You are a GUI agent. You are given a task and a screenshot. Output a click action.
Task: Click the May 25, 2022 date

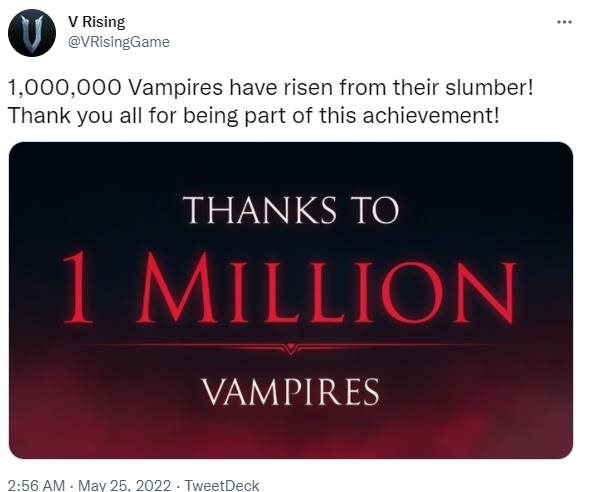pyautogui.click(x=124, y=485)
